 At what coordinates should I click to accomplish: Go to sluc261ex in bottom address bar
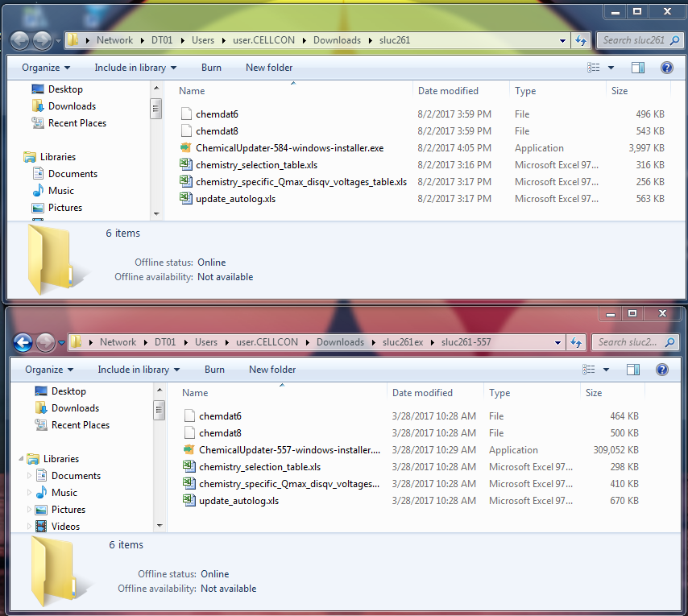click(403, 342)
